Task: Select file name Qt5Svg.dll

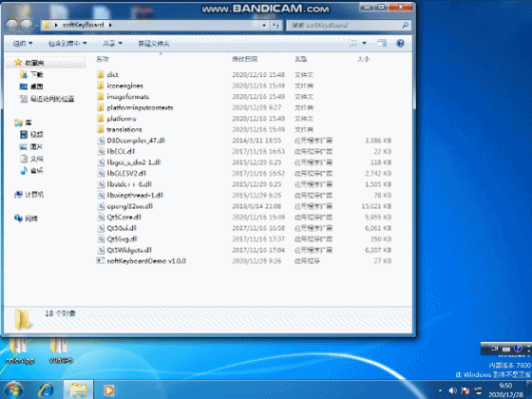Action: 123,238
